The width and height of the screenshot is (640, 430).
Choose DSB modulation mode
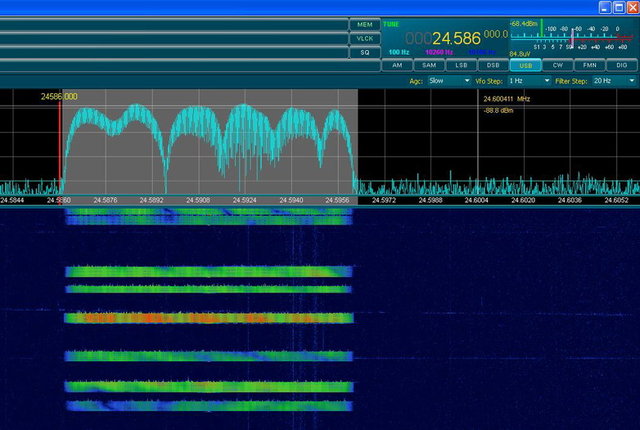492,65
